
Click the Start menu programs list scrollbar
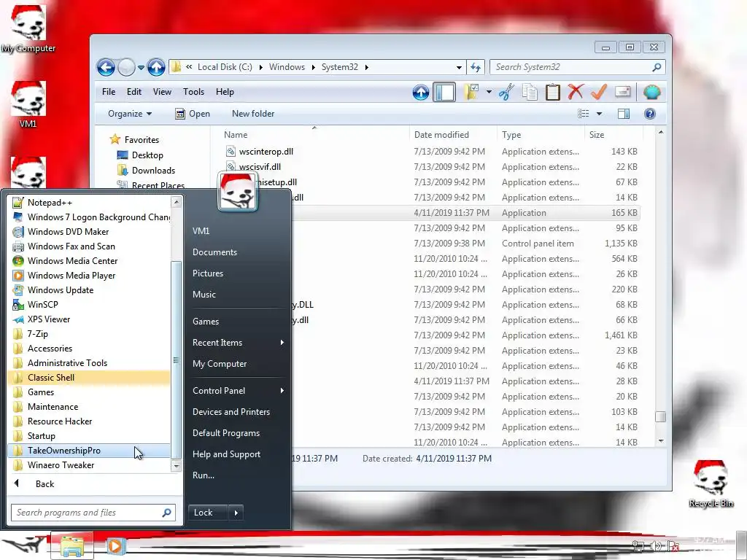176,360
